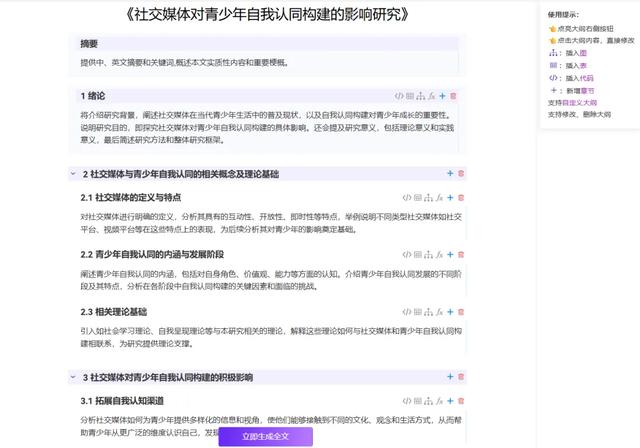The width and height of the screenshot is (640, 448).
Task: Collapse chapter 3 with its chevron
Action: pos(73,377)
